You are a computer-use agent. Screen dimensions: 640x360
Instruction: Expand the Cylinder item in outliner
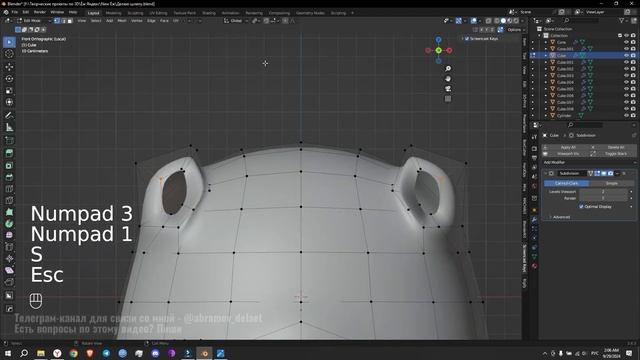click(x=546, y=116)
